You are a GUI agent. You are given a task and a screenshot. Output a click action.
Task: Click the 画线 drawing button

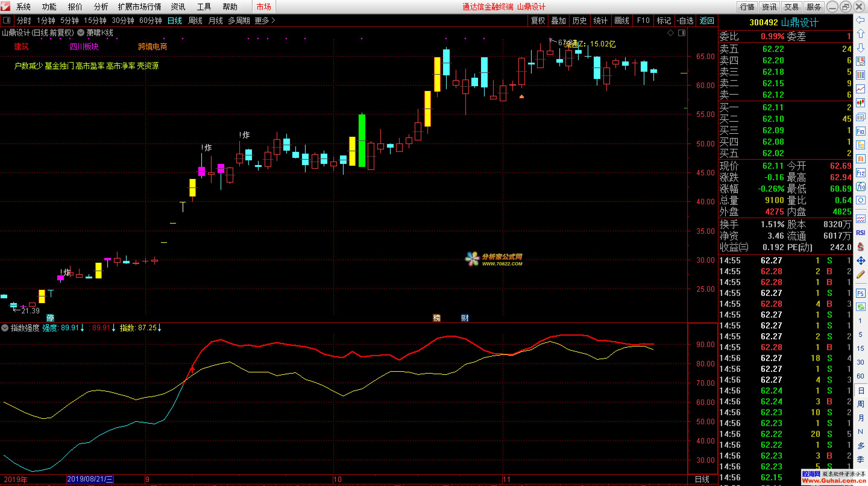point(622,21)
